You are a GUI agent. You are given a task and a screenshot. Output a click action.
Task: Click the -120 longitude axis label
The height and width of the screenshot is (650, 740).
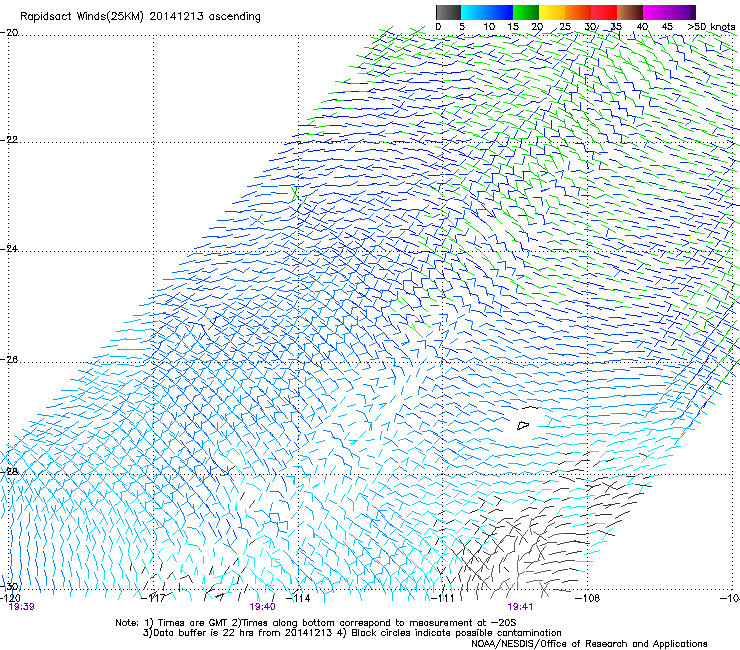point(10,598)
